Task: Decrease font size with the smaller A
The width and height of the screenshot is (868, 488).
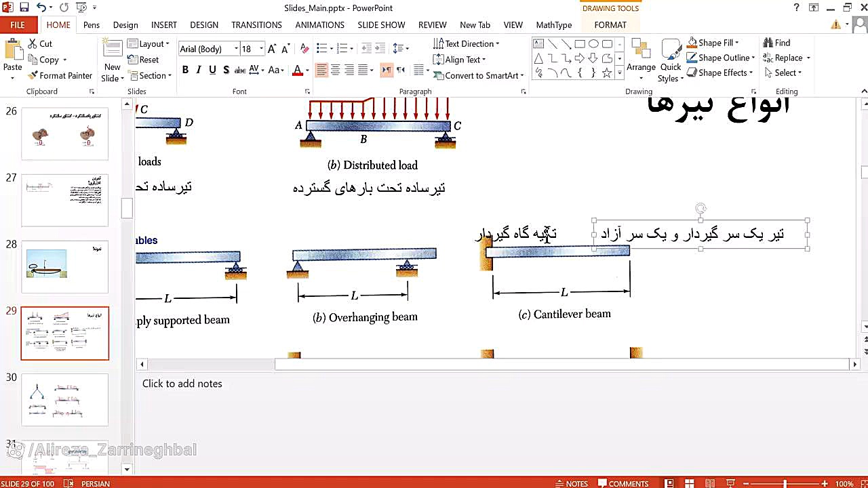Action: click(285, 49)
